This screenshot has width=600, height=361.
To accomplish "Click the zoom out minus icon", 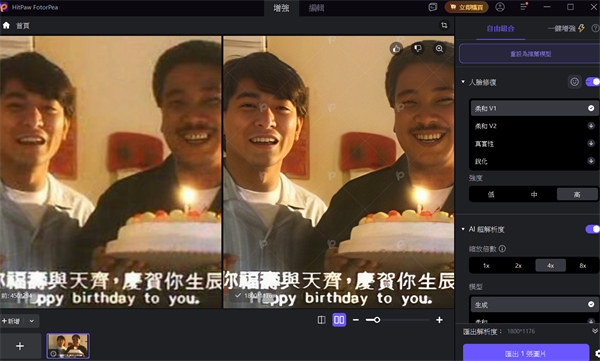I will (x=356, y=320).
